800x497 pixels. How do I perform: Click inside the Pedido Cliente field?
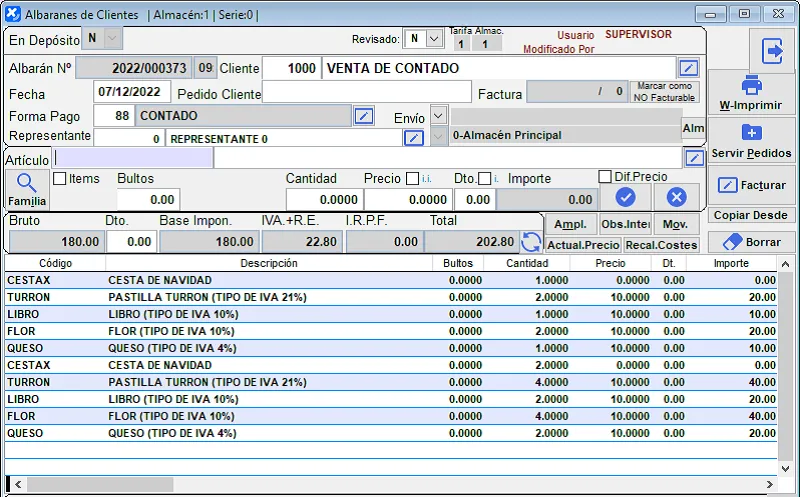tap(366, 93)
